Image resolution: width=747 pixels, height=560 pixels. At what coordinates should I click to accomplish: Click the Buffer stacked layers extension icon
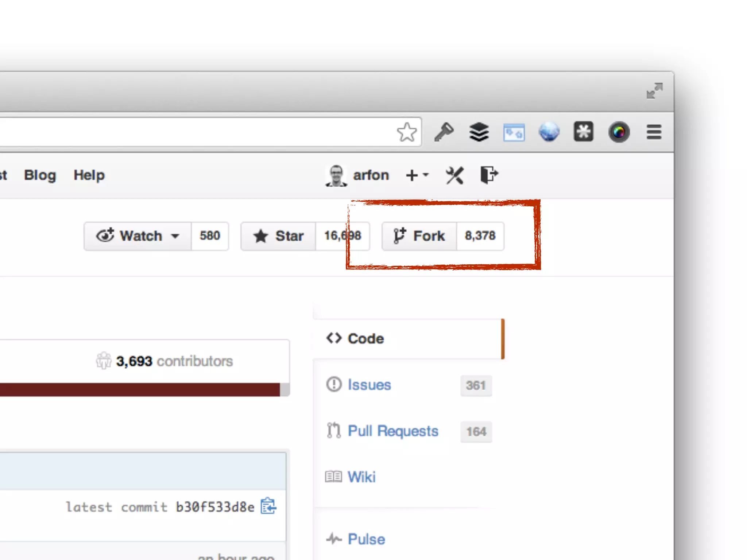[x=479, y=132]
